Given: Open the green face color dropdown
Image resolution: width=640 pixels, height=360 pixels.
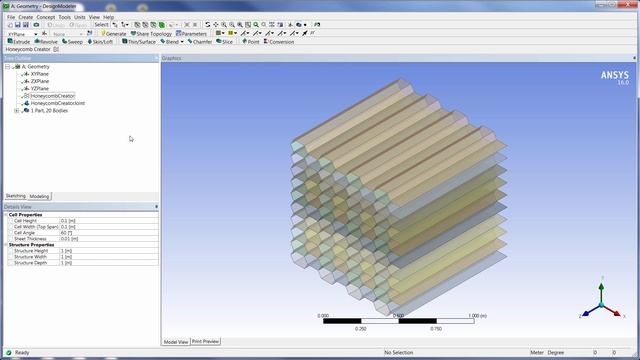Looking at the screenshot, I should click(223, 33).
